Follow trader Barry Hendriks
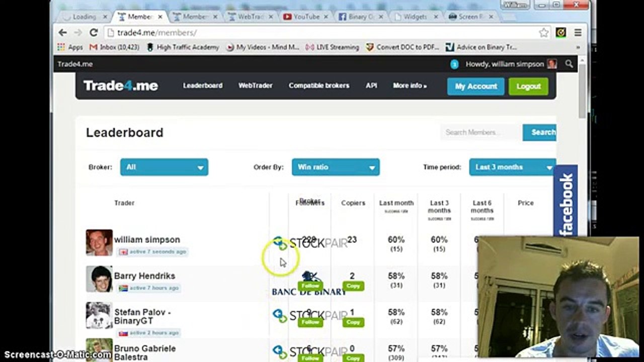The width and height of the screenshot is (644, 362). tap(310, 286)
